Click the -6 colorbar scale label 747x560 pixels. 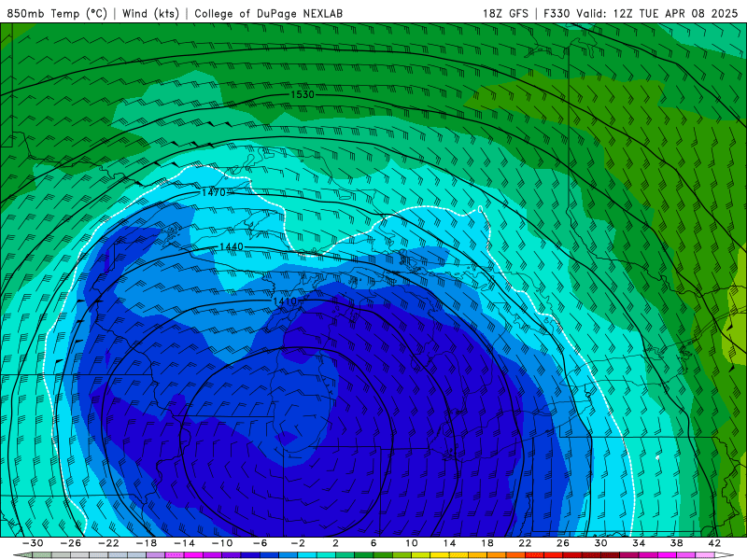(x=260, y=543)
